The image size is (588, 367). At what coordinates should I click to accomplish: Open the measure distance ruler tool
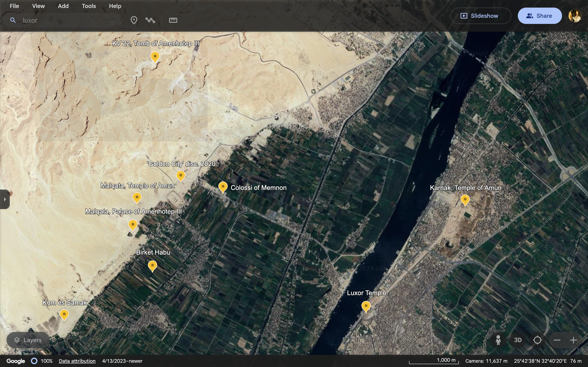pos(173,20)
